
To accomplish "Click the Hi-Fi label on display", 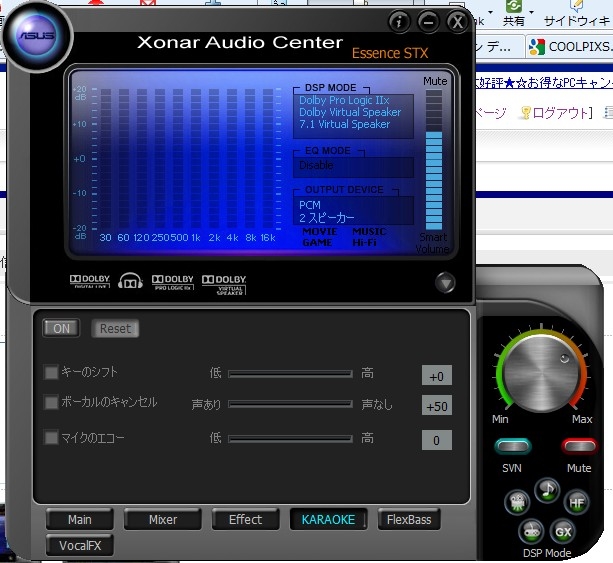I will pos(364,242).
